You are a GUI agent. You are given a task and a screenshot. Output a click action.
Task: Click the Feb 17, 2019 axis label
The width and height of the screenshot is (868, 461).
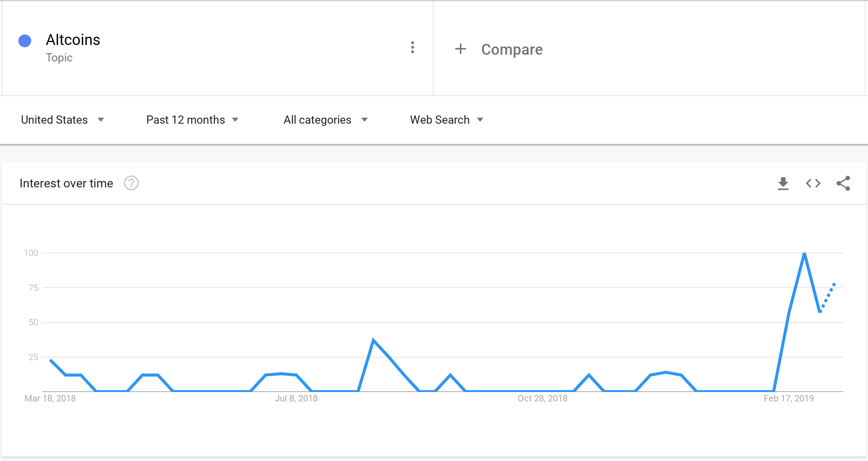pos(789,398)
